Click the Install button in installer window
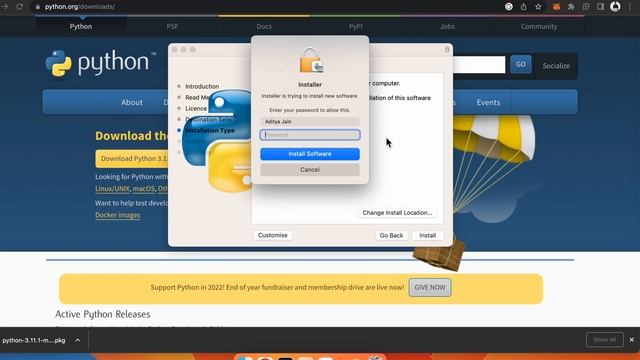 pos(427,236)
